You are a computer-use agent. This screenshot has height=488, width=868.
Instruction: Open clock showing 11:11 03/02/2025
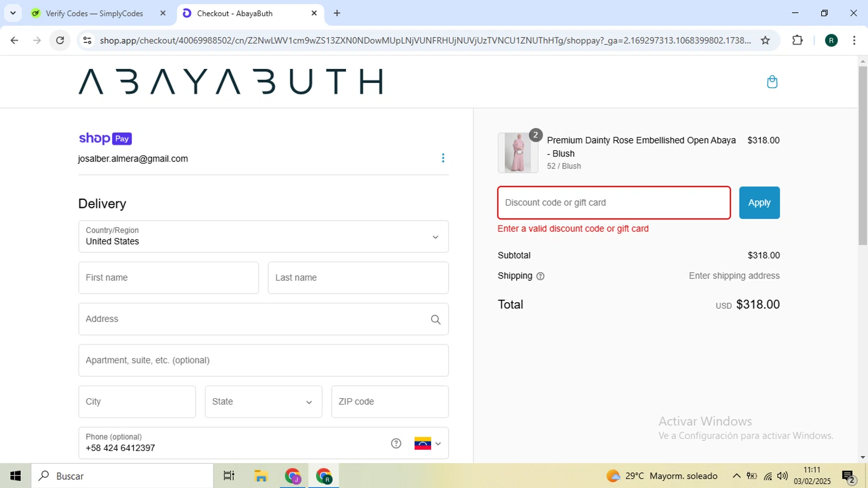tap(812, 476)
